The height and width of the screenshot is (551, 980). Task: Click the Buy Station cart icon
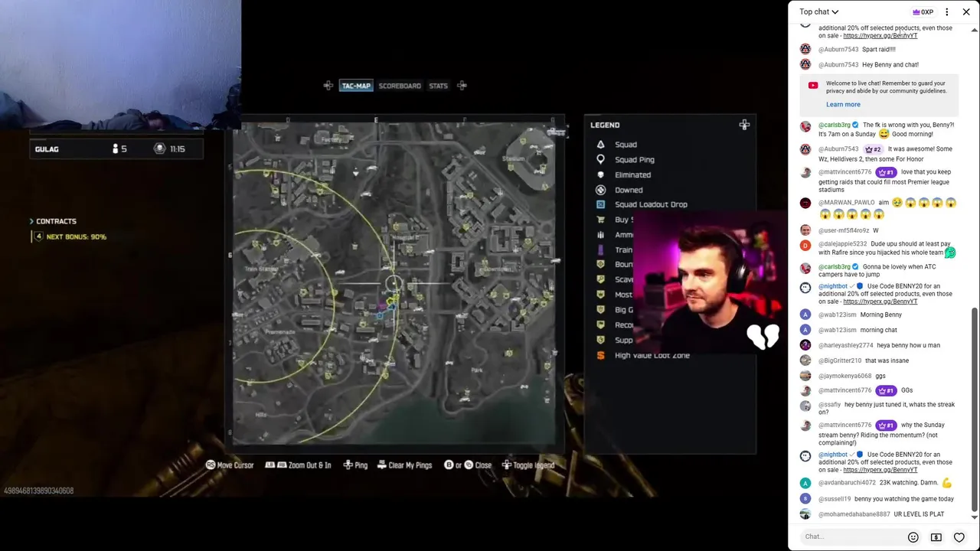pyautogui.click(x=600, y=220)
